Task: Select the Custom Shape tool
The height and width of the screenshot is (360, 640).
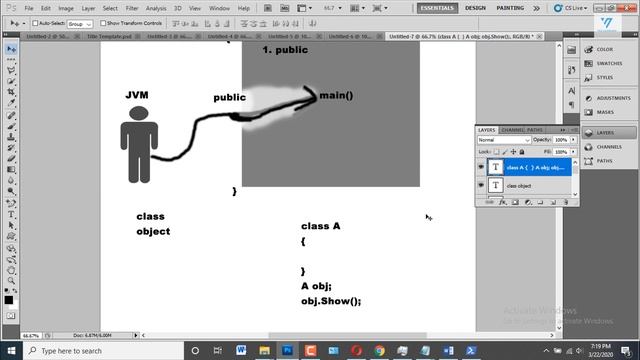Action: (x=11, y=236)
